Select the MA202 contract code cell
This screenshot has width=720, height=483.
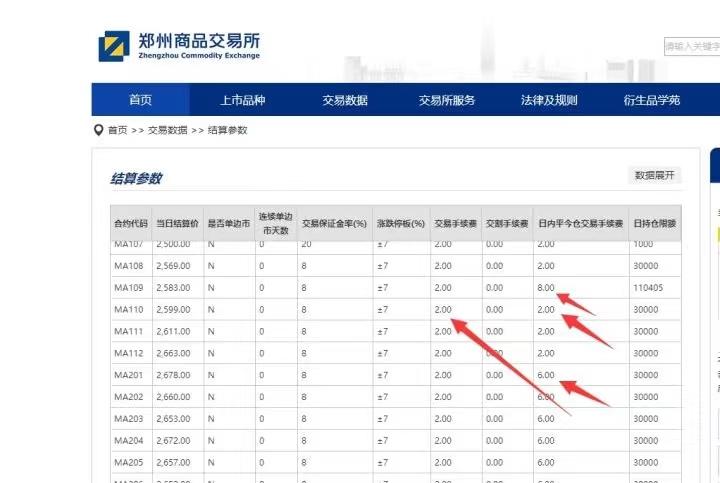pos(129,397)
